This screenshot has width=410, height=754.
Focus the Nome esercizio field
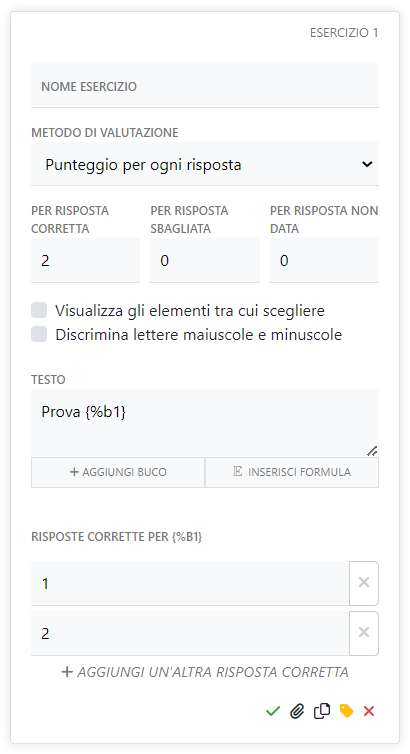point(205,85)
